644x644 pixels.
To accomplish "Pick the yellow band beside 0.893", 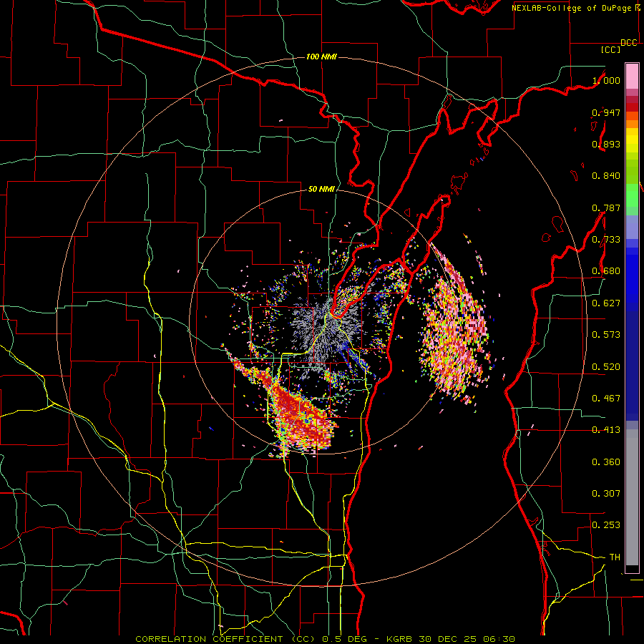I will click(632, 144).
